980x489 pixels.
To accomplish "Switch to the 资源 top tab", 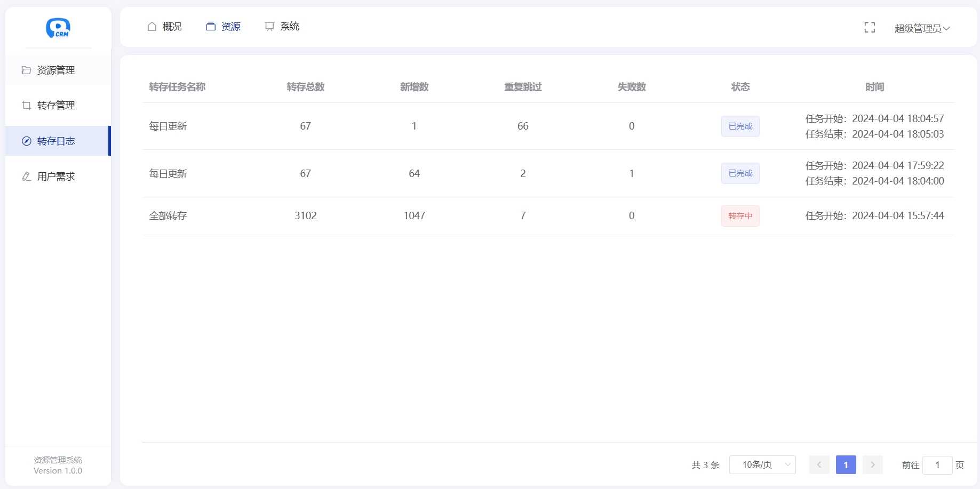I will click(224, 27).
